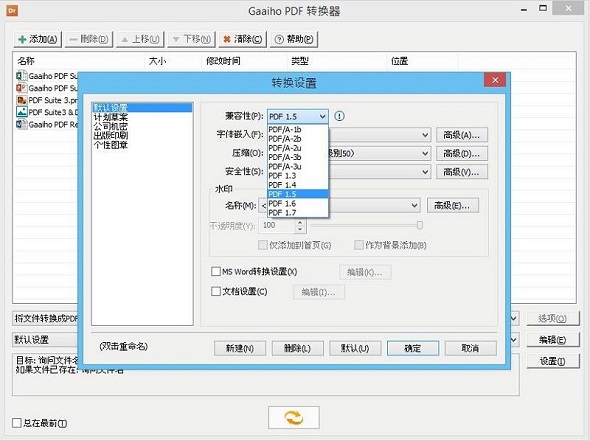The image size is (590, 441).
Task: Click the opacity value field showing 100
Action: (x=277, y=225)
